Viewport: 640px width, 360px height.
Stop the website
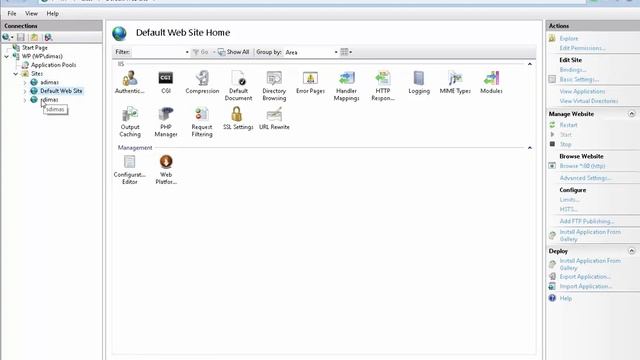tap(565, 144)
